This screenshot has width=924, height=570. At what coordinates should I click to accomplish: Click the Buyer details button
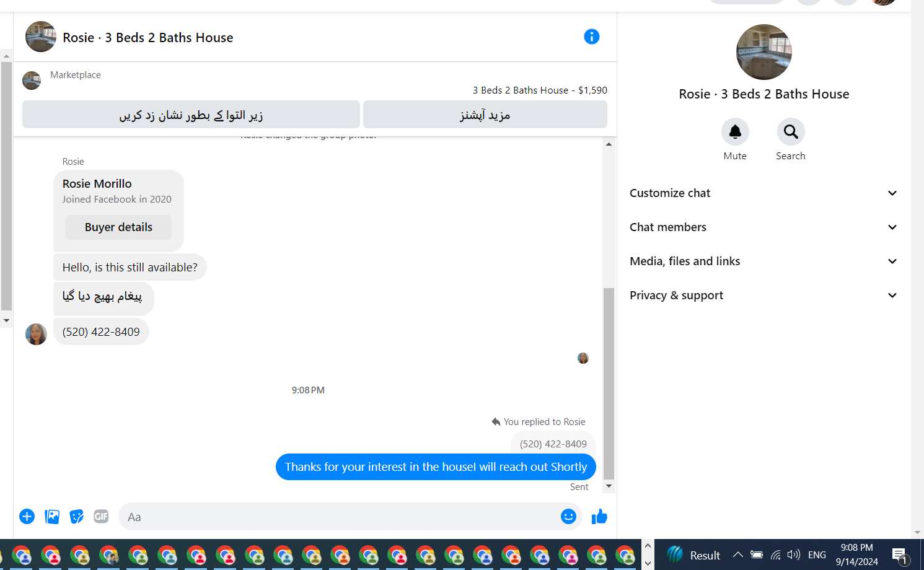[x=118, y=227]
